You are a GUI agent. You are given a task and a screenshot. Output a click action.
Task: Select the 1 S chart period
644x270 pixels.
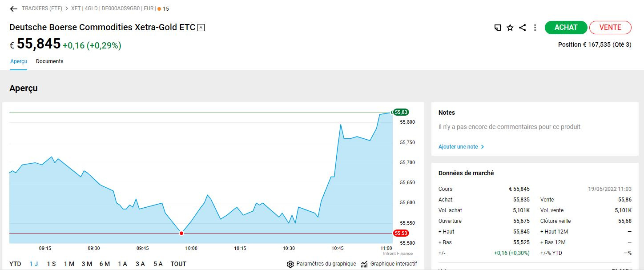(51, 264)
